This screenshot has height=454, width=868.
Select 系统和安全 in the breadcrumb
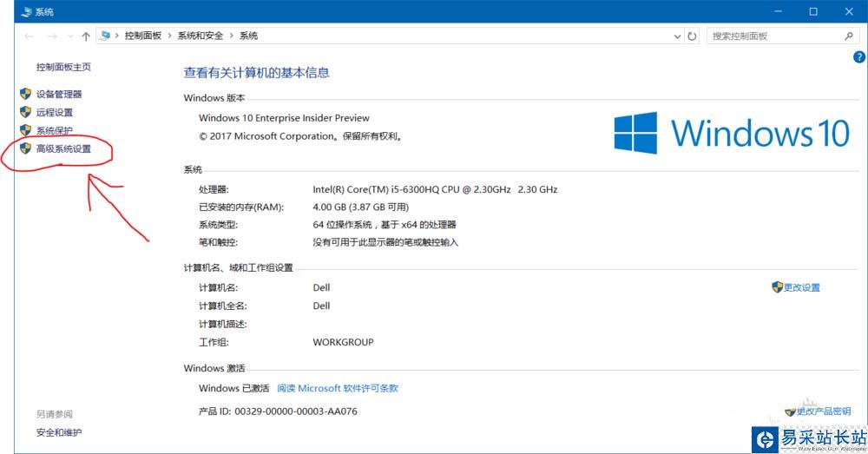point(200,36)
